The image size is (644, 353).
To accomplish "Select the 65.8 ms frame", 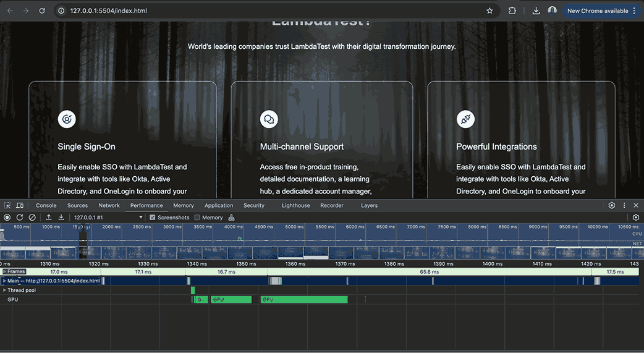I will click(429, 271).
